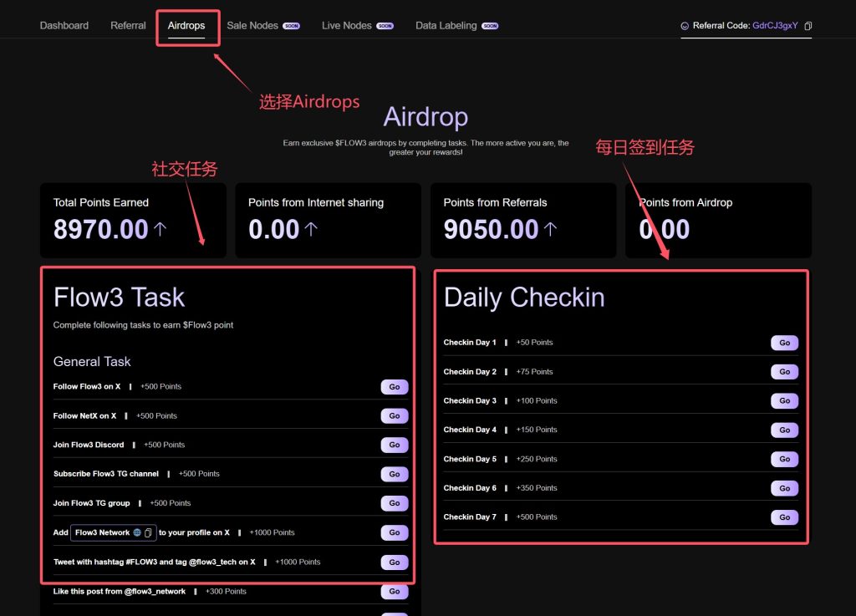Click the referral code GdrCJ3gxY
856x616 pixels.
pos(775,26)
